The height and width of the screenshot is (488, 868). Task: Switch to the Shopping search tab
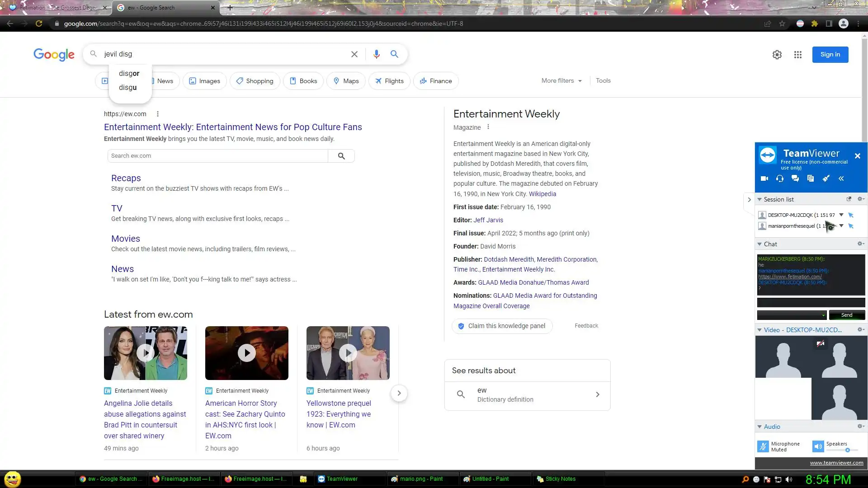255,81
